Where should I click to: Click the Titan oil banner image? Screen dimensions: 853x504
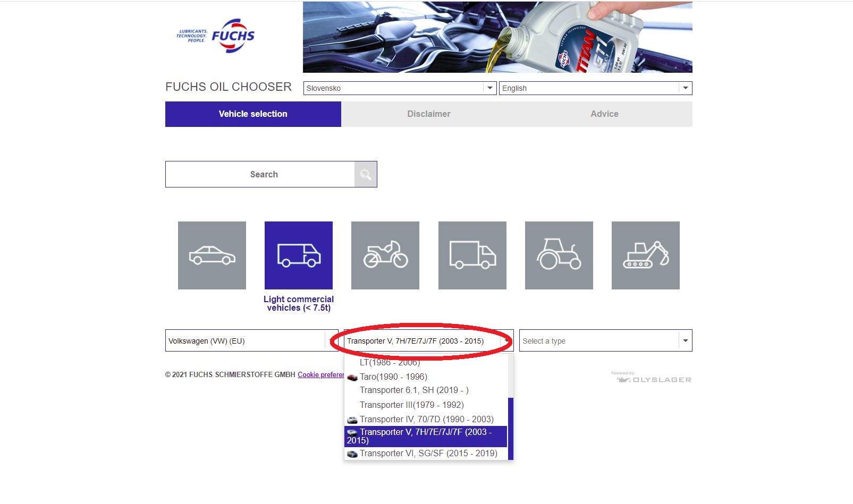[x=497, y=37]
